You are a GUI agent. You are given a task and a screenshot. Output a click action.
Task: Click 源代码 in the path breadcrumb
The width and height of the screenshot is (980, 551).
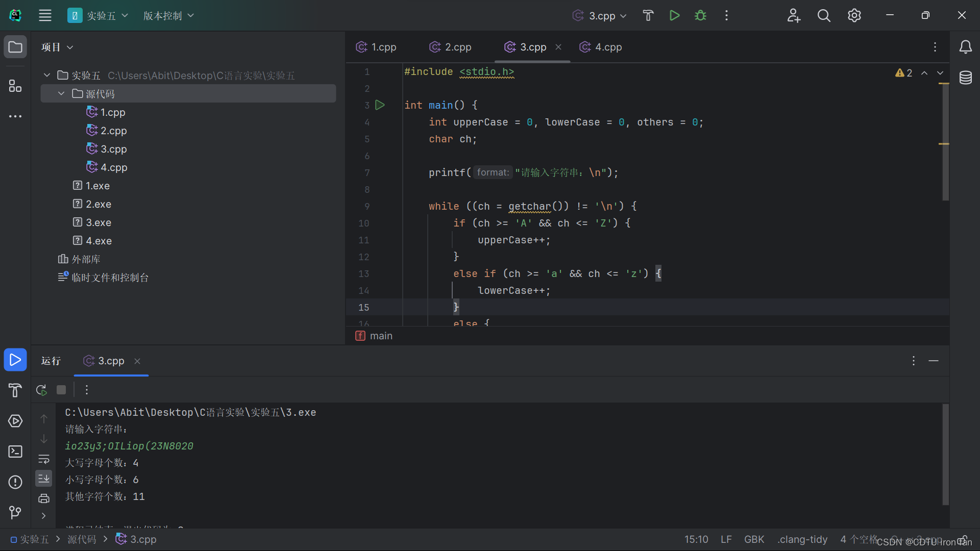82,539
